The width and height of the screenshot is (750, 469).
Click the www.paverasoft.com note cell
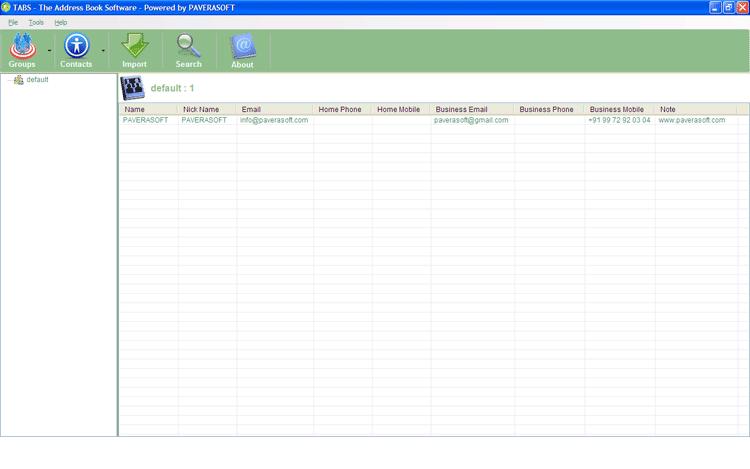pyautogui.click(x=692, y=120)
